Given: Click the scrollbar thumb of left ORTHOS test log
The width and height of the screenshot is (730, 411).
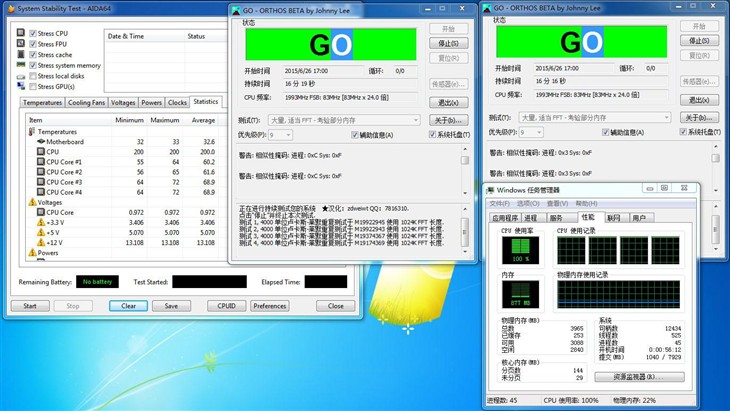Looking at the screenshot, I should [465, 232].
